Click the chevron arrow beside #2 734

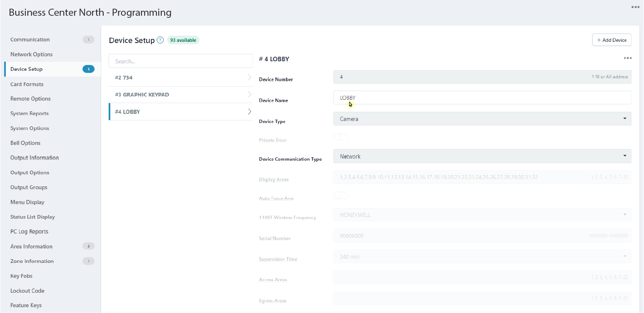249,77
